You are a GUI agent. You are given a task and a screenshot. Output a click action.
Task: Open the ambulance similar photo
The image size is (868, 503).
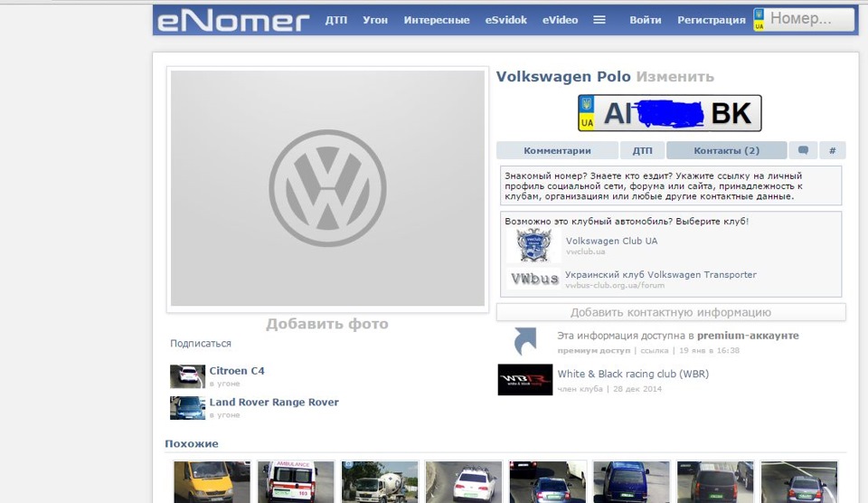click(x=296, y=482)
